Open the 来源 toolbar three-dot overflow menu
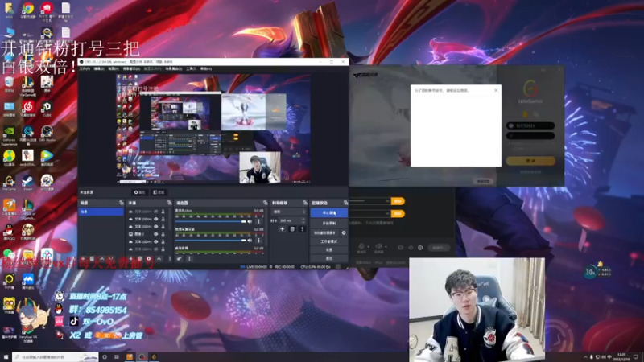Viewport: 644px width, 362px height. pyautogui.click(x=170, y=258)
